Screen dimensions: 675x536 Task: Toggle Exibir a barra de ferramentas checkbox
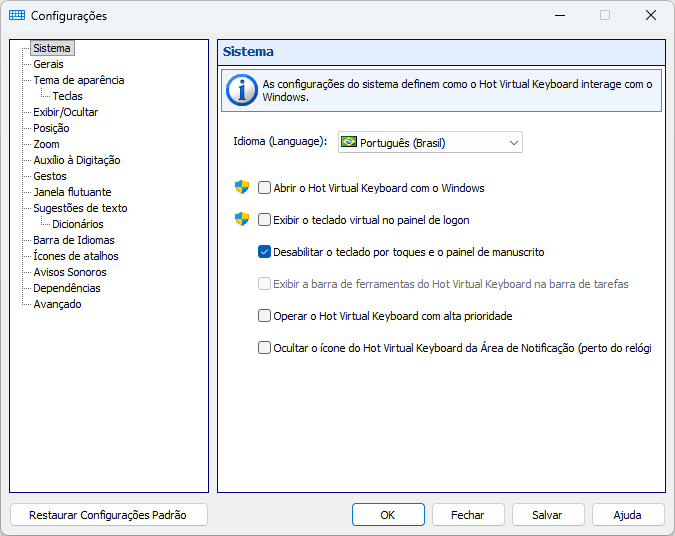coord(264,284)
